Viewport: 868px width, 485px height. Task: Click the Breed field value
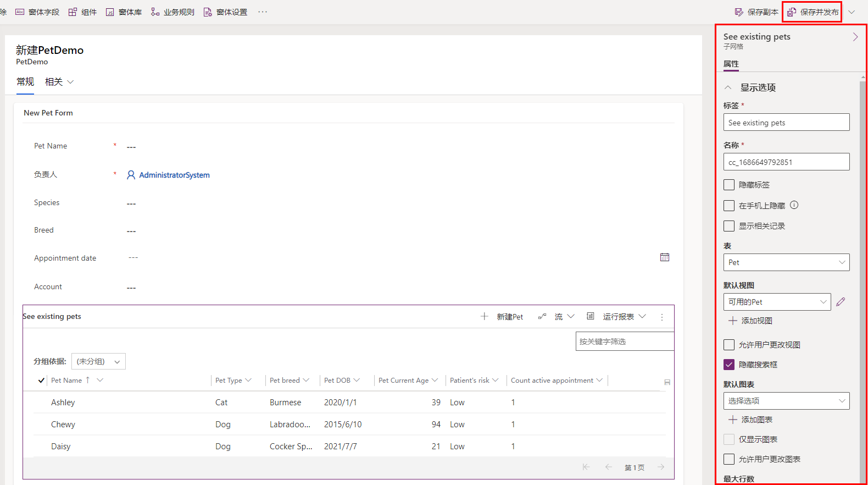pos(131,231)
